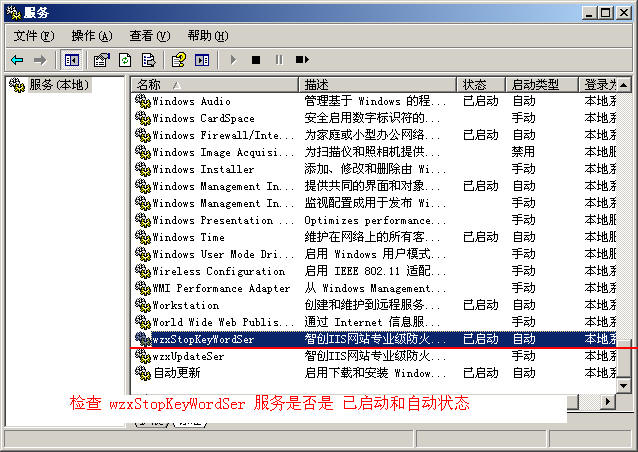This screenshot has height=452, width=638.
Task: Click the Restart Service icon
Action: (x=302, y=60)
